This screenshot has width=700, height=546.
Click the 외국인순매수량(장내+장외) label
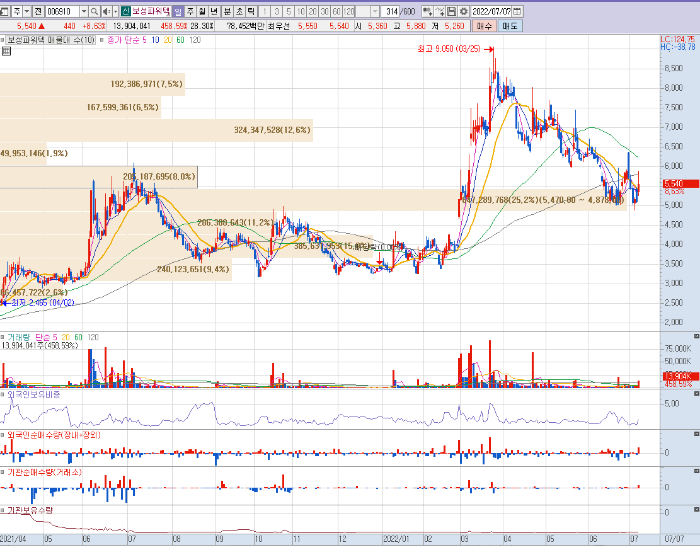pos(54,435)
